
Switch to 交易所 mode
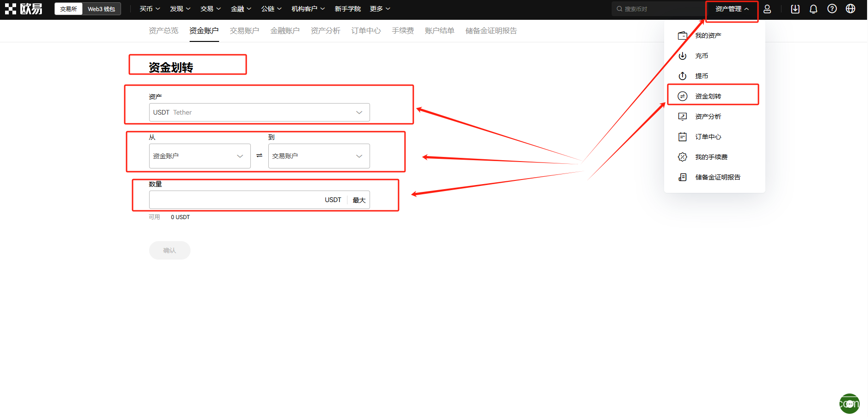click(69, 9)
